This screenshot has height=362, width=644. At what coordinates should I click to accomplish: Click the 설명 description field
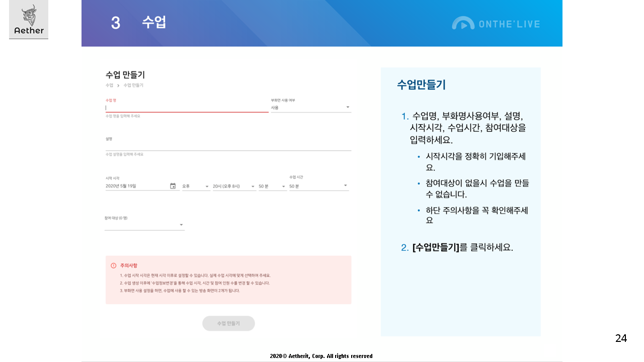(x=228, y=146)
